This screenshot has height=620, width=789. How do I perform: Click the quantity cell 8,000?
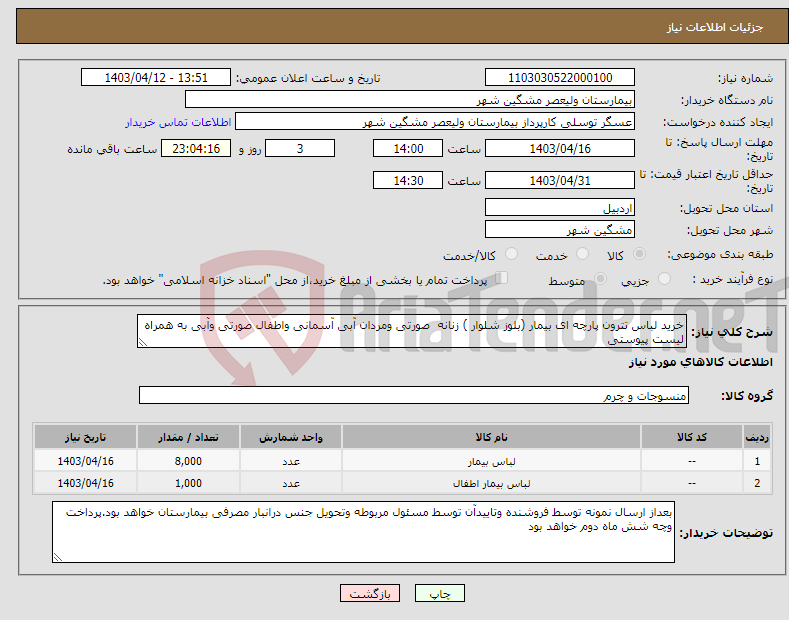click(188, 461)
